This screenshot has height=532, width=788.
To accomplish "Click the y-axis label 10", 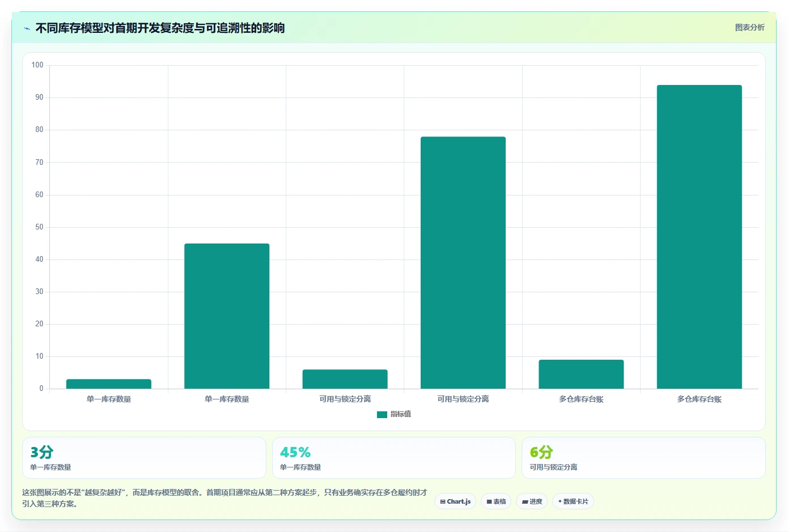I will [39, 356].
